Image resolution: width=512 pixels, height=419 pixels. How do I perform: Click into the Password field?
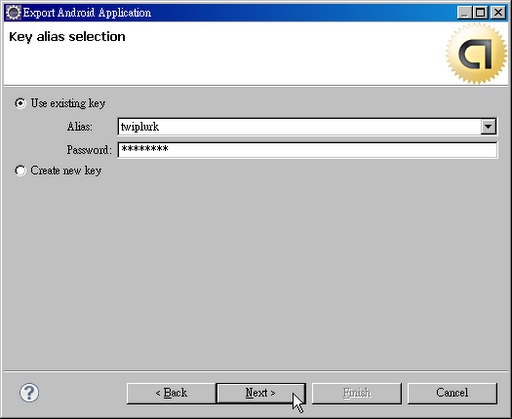307,150
